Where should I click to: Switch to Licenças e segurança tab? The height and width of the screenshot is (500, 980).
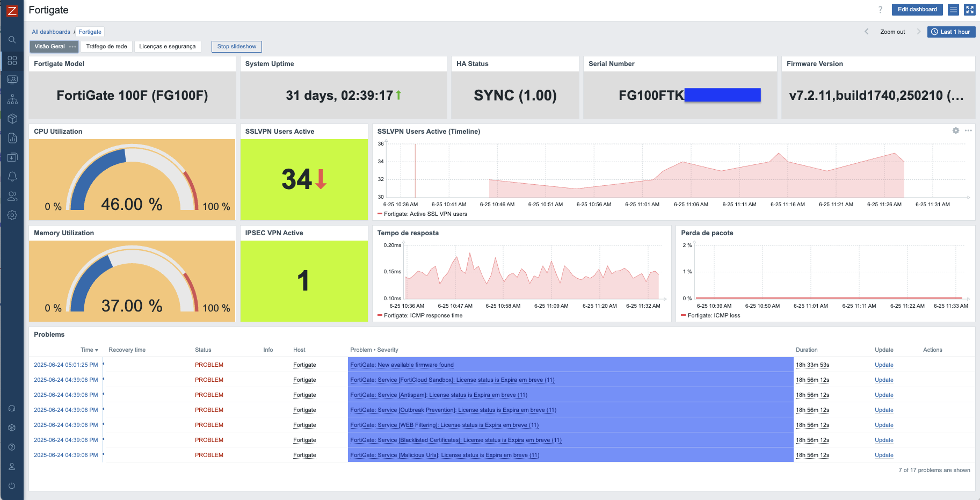167,47
